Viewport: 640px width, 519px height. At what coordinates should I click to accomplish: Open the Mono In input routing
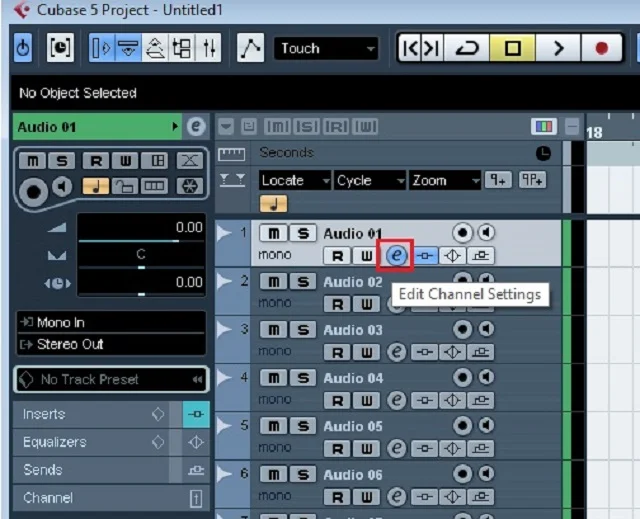pyautogui.click(x=111, y=322)
